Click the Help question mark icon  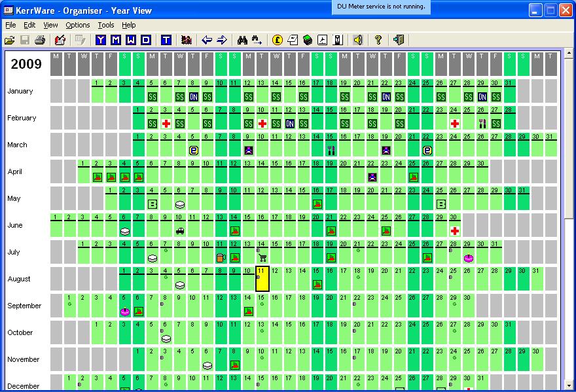pyautogui.click(x=380, y=39)
